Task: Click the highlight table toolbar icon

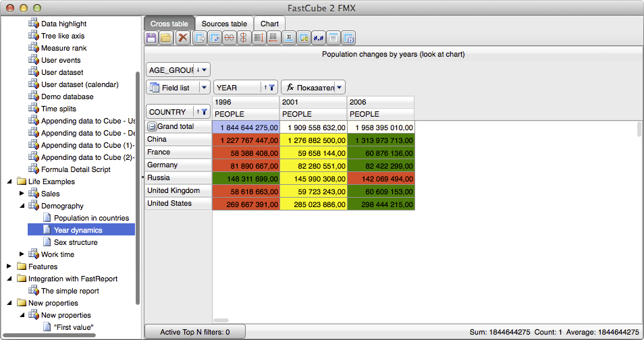Action: click(304, 38)
